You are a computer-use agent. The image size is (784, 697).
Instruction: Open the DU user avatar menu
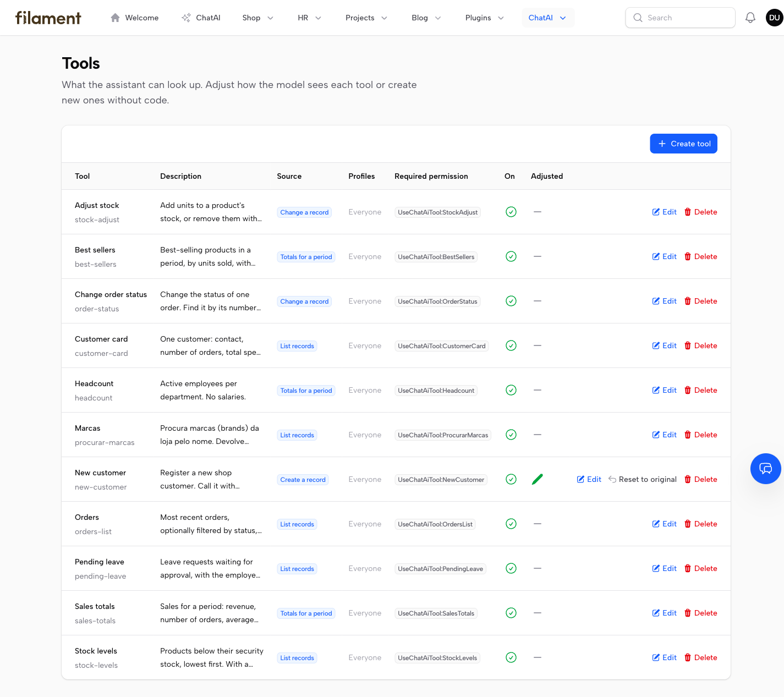774,18
